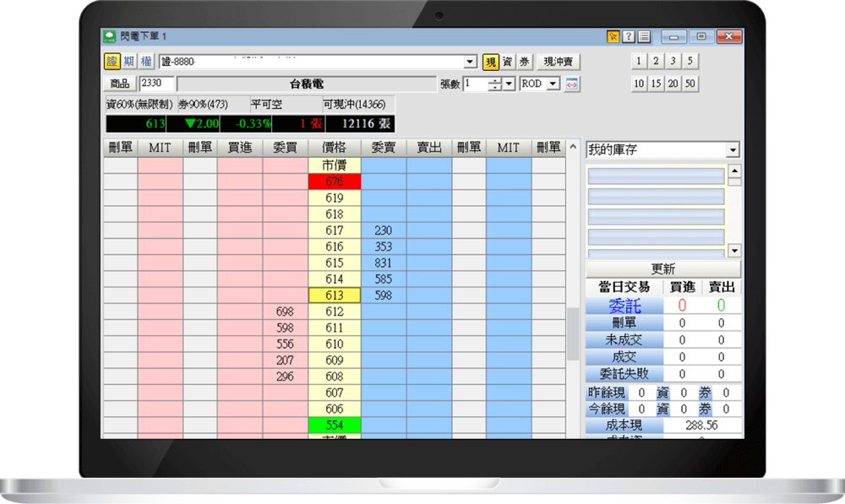The height and width of the screenshot is (504, 845).
Task: Click the pin-window icon in title bar
Action: click(613, 36)
